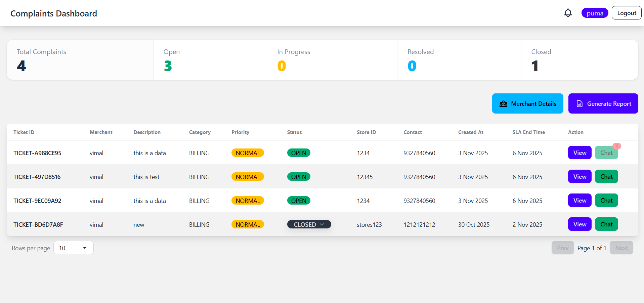Open Merchant Details
This screenshot has height=303, width=644.
point(527,103)
